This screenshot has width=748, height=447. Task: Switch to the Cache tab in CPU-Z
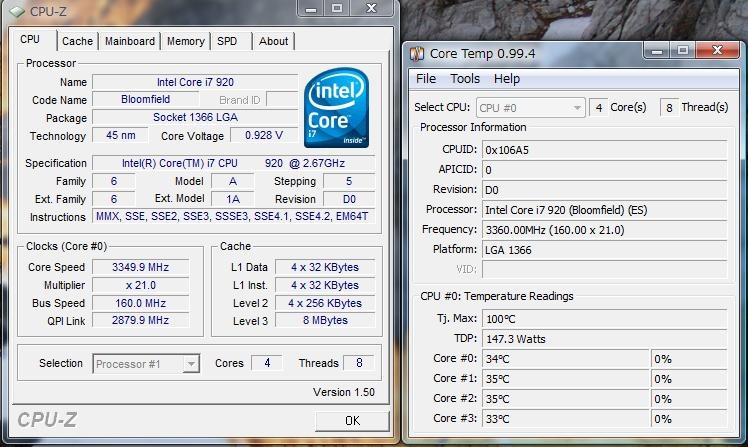(77, 41)
